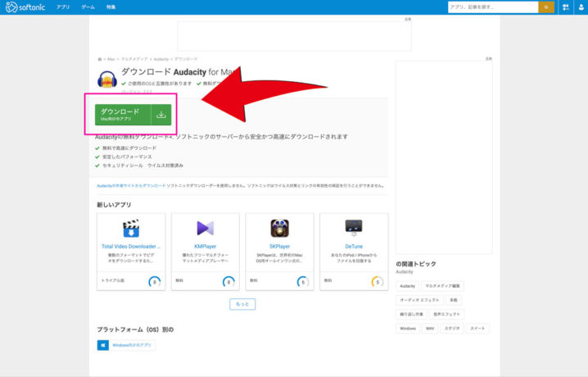This screenshot has height=377, width=588.
Task: Click the の関連トピック sidebar heading
Action: (x=416, y=264)
